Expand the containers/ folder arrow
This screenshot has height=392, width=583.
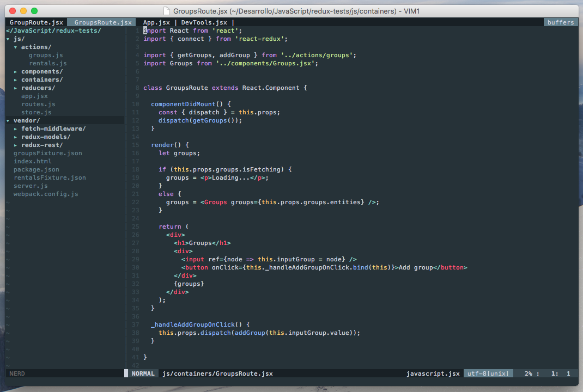coord(15,80)
